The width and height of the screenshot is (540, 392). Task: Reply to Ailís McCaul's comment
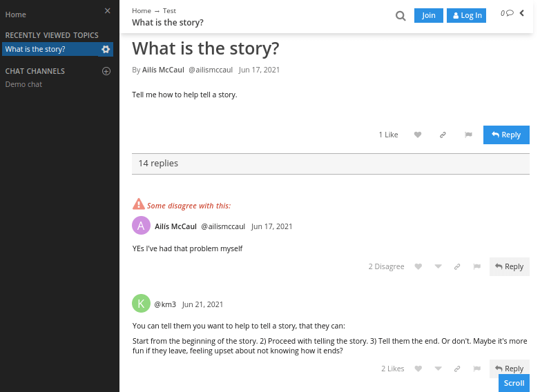point(510,266)
